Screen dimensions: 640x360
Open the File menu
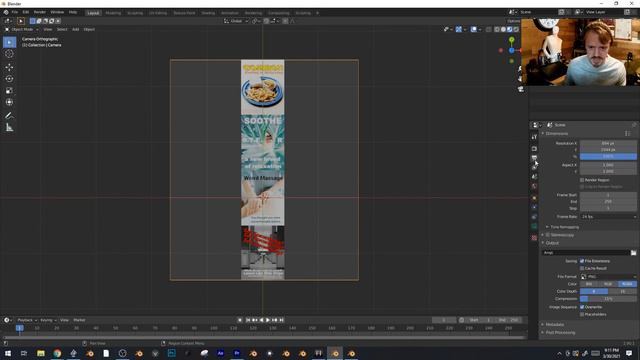[15, 12]
